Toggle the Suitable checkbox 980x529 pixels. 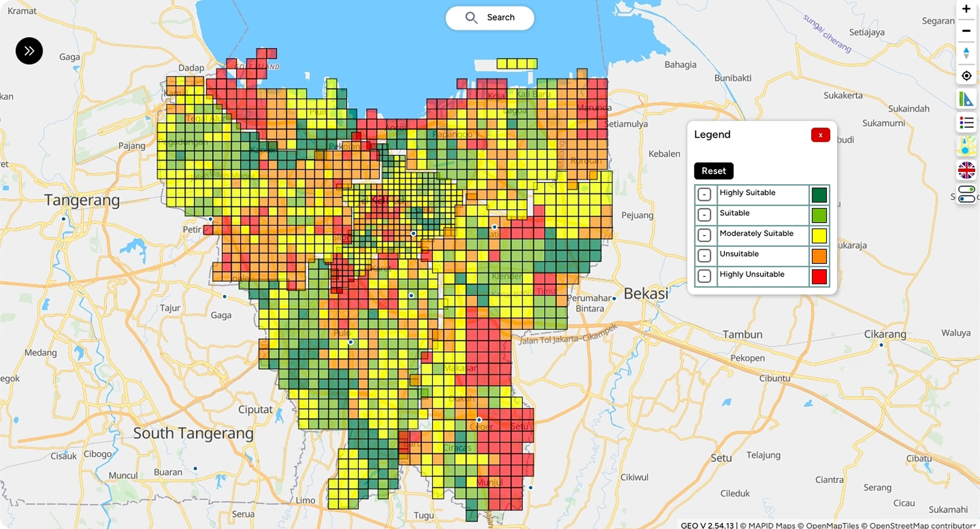click(x=704, y=215)
